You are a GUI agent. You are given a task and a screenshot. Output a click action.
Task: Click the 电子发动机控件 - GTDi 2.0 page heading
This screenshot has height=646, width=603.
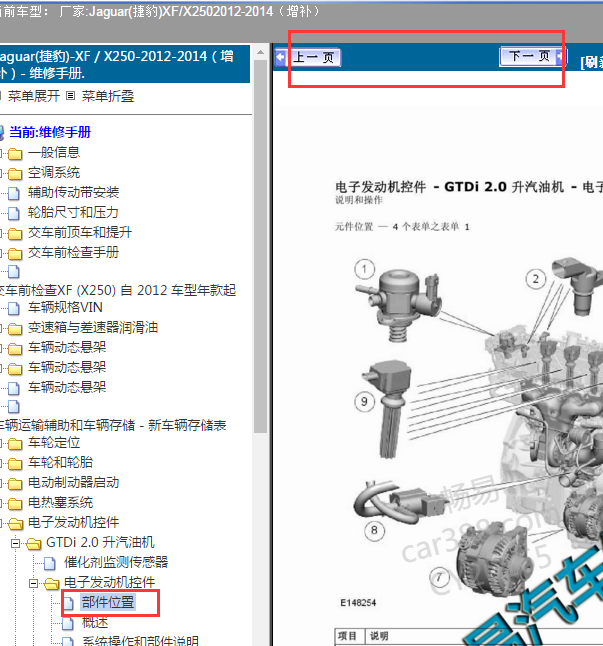469,187
